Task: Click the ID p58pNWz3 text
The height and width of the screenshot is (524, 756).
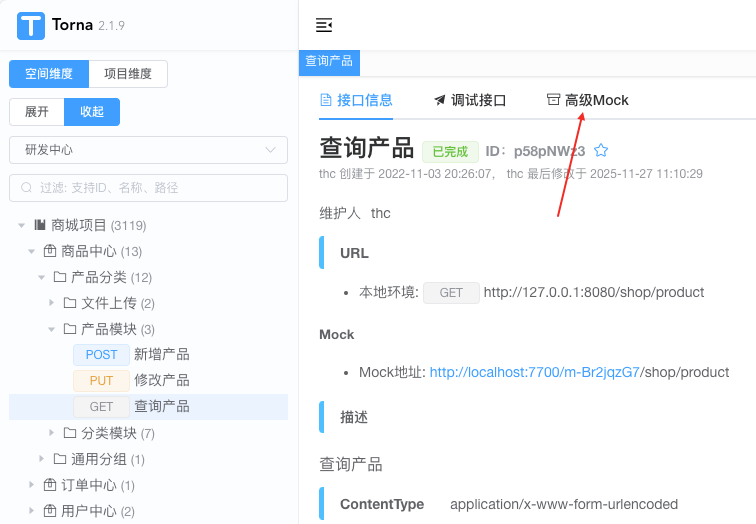Action: [535, 151]
